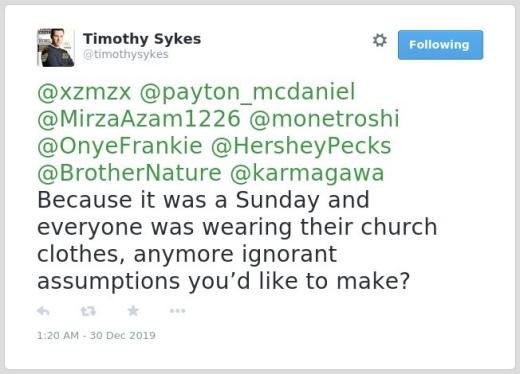
Task: Select the @HersheyPecks mention
Action: [x=301, y=146]
